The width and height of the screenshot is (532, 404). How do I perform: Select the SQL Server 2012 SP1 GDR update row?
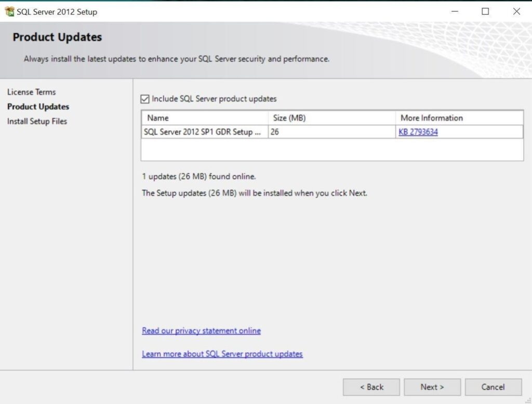tap(204, 132)
